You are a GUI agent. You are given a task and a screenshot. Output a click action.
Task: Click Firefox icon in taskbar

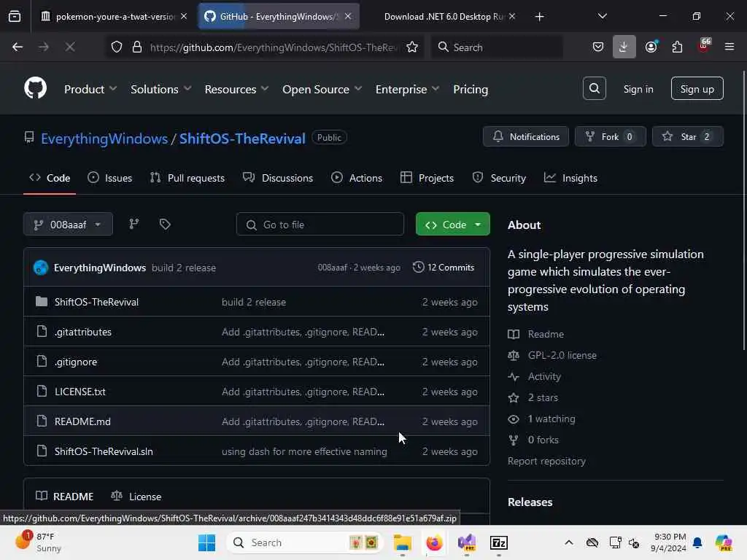434,542
